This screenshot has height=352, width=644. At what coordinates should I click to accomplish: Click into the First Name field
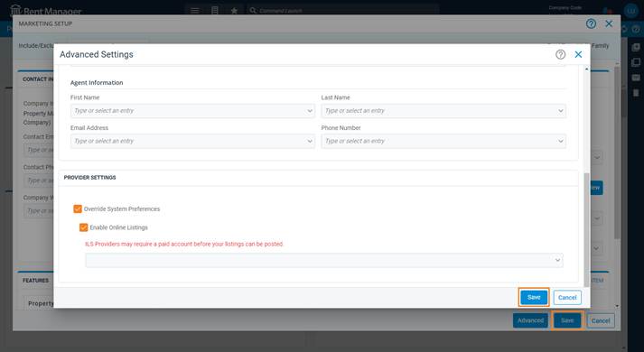[x=192, y=111]
